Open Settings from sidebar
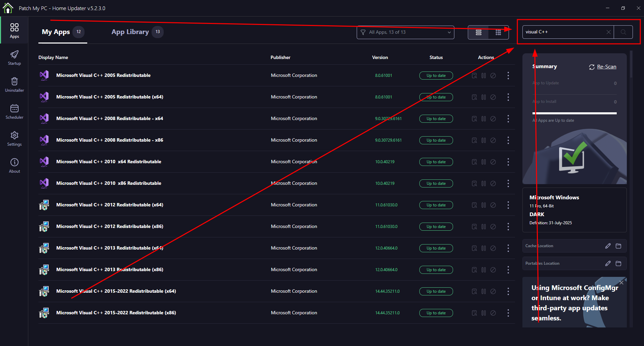The image size is (644, 346). coord(14,139)
